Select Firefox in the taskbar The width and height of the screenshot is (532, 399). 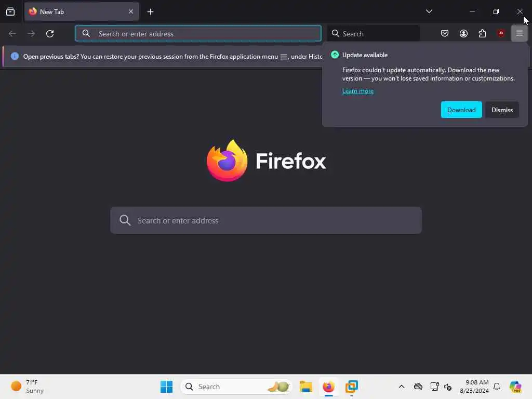328,387
